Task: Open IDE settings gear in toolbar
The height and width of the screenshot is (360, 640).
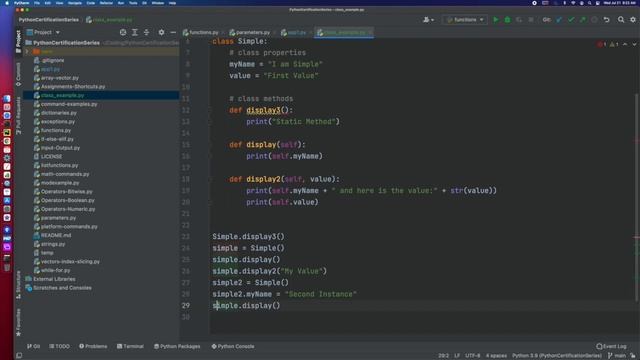Action: [633, 20]
